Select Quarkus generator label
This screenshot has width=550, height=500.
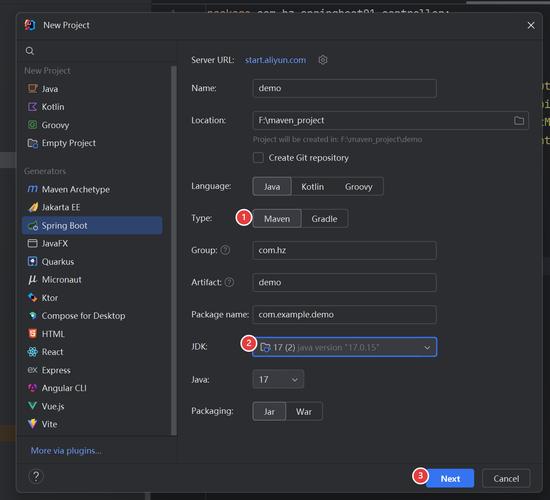pyautogui.click(x=58, y=262)
